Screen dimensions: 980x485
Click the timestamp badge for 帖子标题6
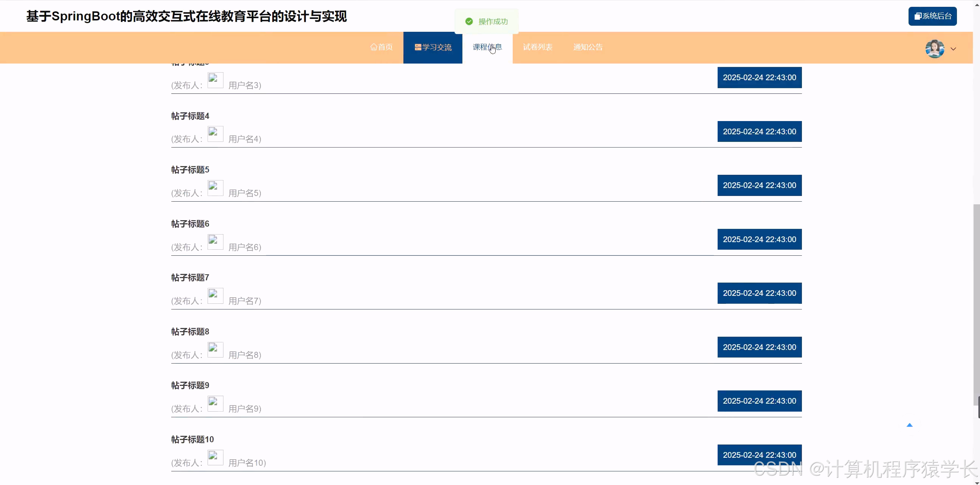click(759, 239)
